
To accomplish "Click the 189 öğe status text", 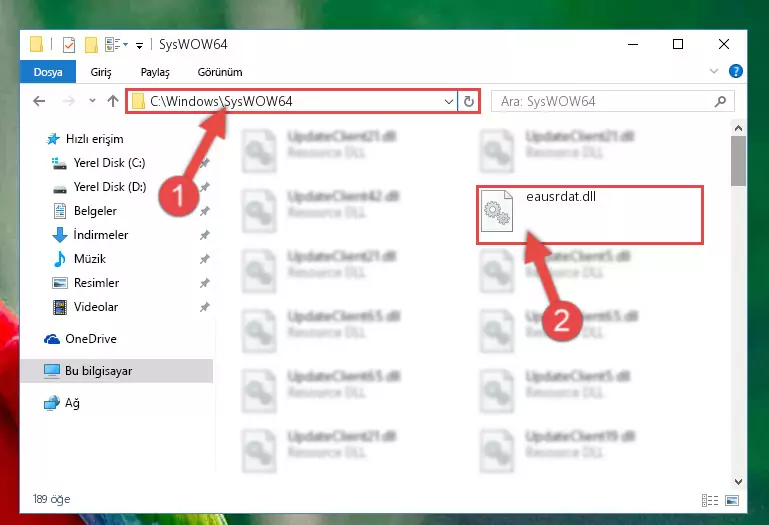I will pos(51,499).
